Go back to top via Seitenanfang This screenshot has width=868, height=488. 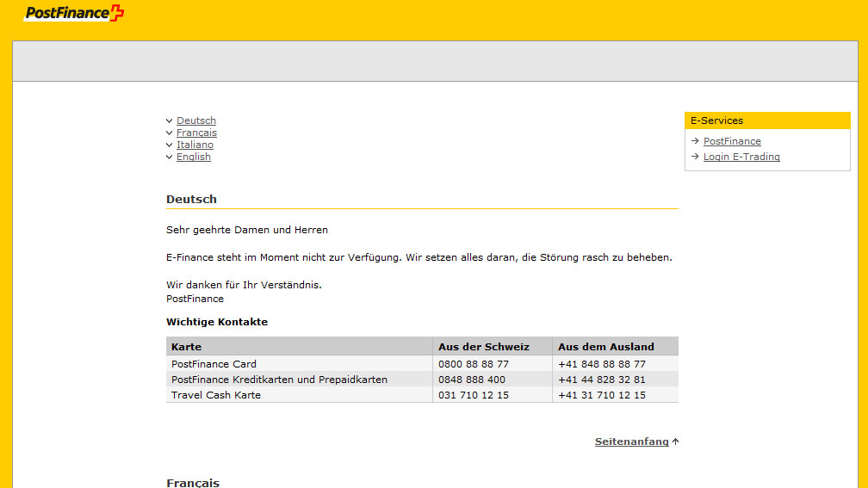point(632,442)
